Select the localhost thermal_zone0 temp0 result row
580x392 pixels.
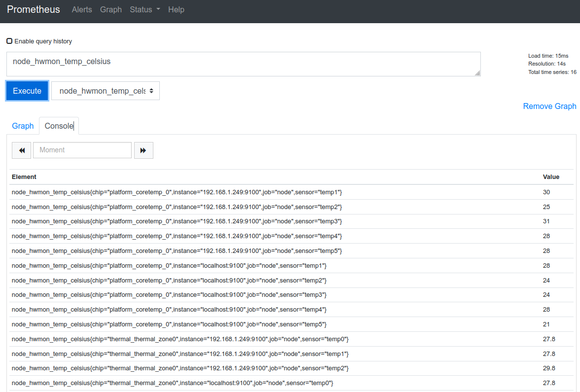click(x=173, y=383)
